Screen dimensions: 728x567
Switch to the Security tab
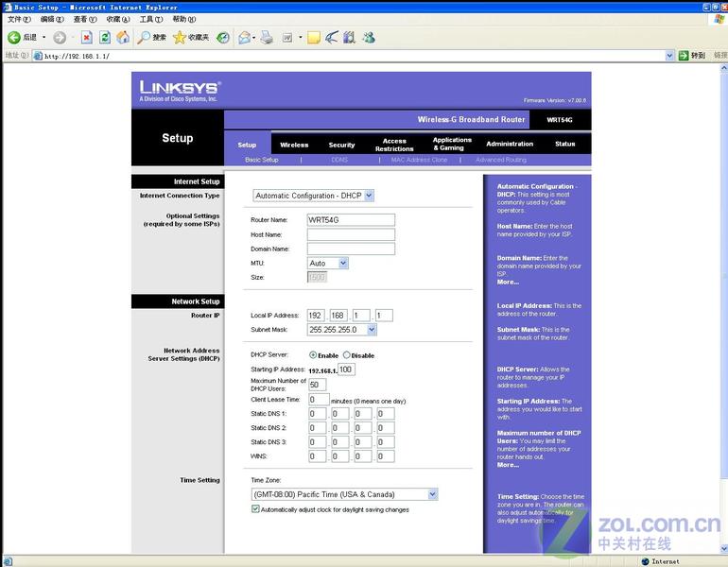point(341,145)
